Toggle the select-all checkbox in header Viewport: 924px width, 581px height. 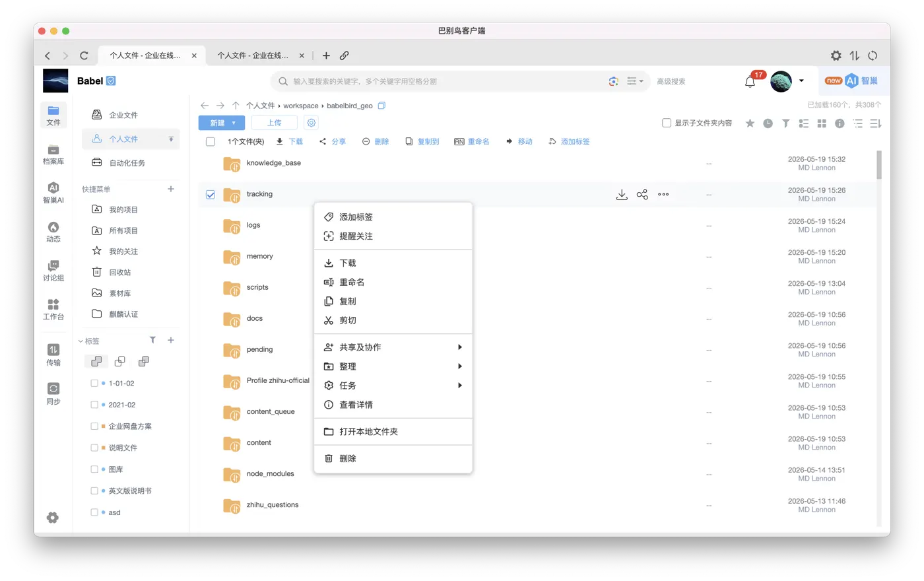pos(211,141)
